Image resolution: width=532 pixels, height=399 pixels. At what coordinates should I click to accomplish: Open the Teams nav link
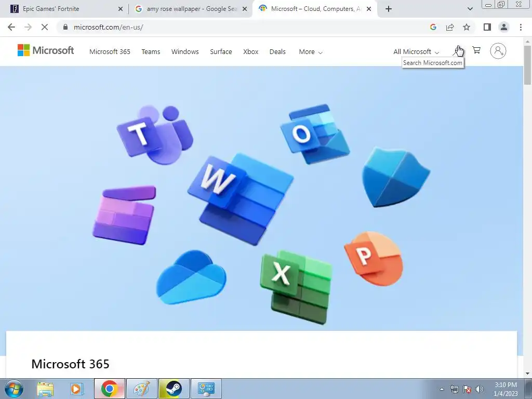pyautogui.click(x=151, y=51)
